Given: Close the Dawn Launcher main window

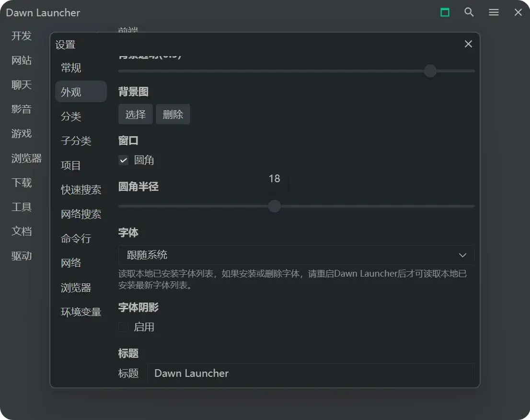Looking at the screenshot, I should click(518, 12).
